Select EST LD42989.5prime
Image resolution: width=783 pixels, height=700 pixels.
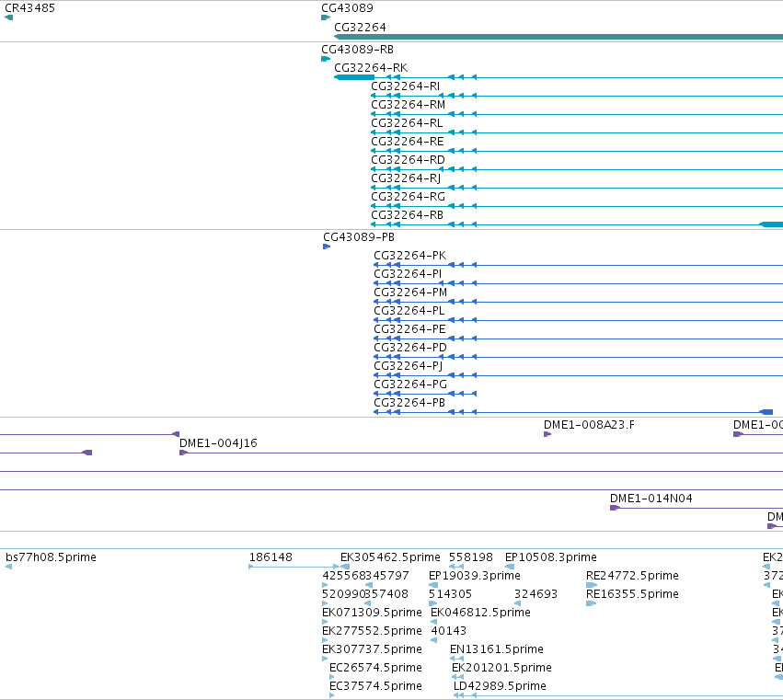tap(500, 686)
